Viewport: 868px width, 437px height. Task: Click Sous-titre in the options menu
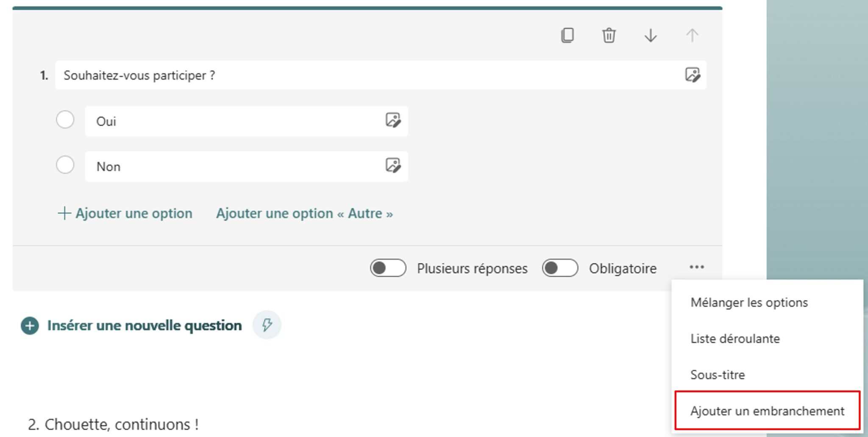point(718,375)
